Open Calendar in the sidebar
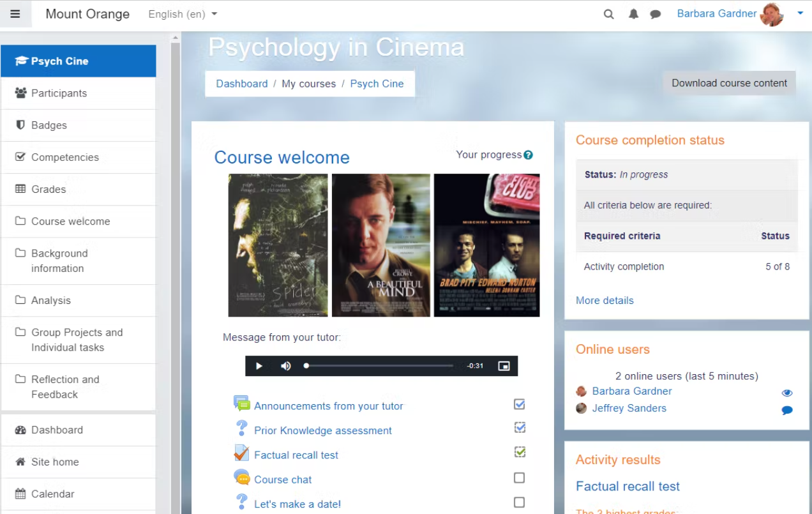The image size is (812, 514). 79,494
